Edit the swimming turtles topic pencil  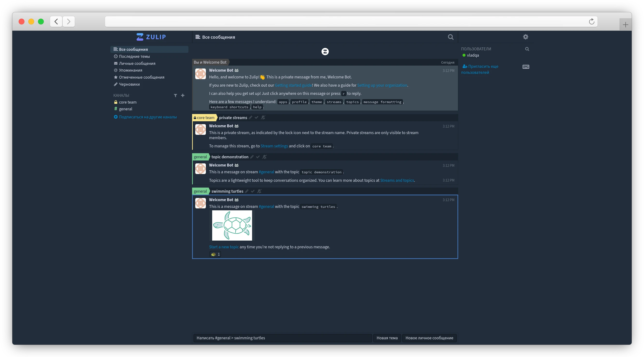[x=247, y=191]
